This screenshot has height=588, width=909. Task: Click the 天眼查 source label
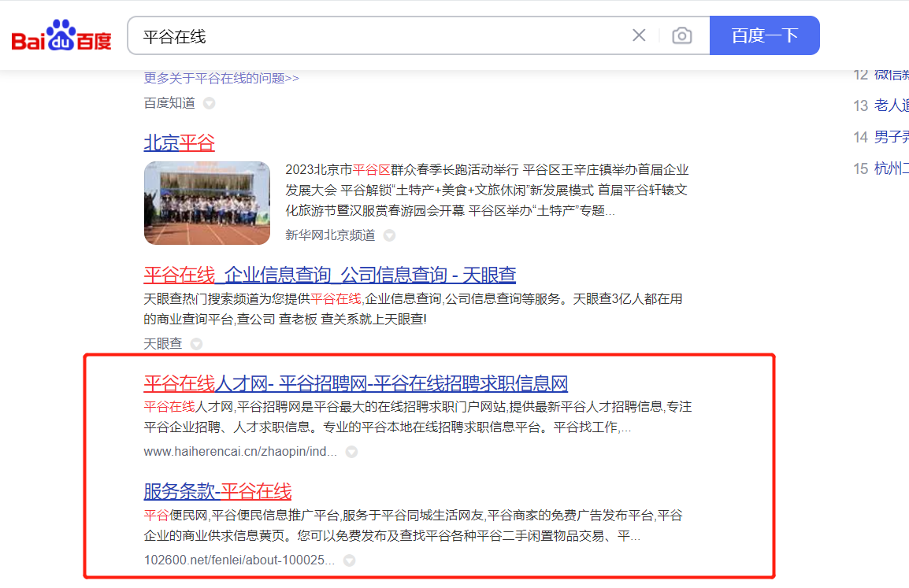[163, 344]
